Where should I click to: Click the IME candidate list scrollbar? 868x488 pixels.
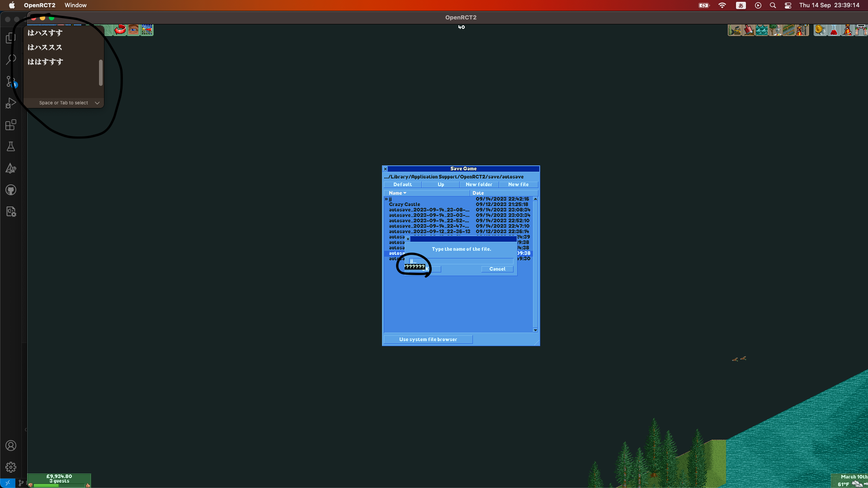pos(101,72)
